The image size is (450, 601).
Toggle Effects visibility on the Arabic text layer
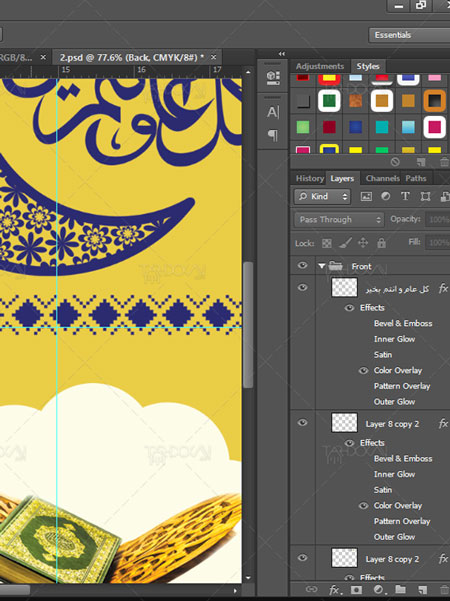point(349,308)
